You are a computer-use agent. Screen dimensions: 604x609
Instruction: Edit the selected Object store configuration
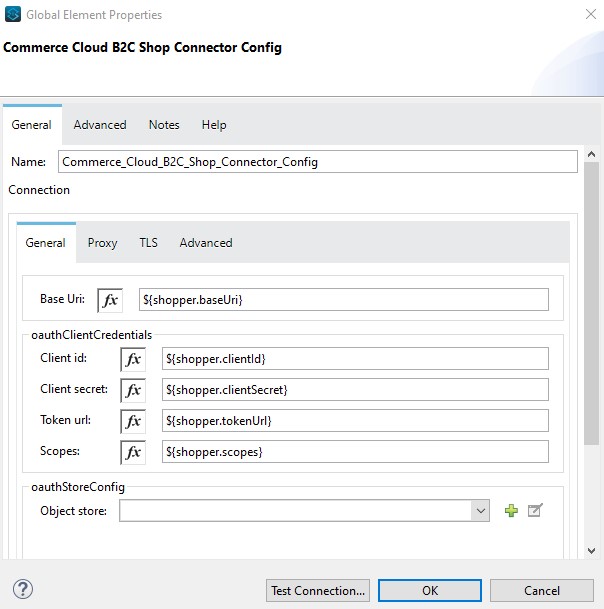point(535,510)
